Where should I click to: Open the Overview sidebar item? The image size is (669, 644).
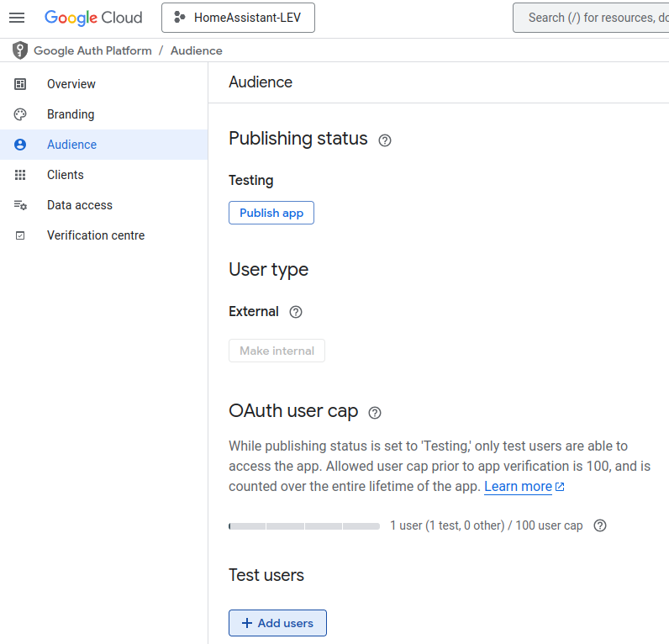(104, 84)
